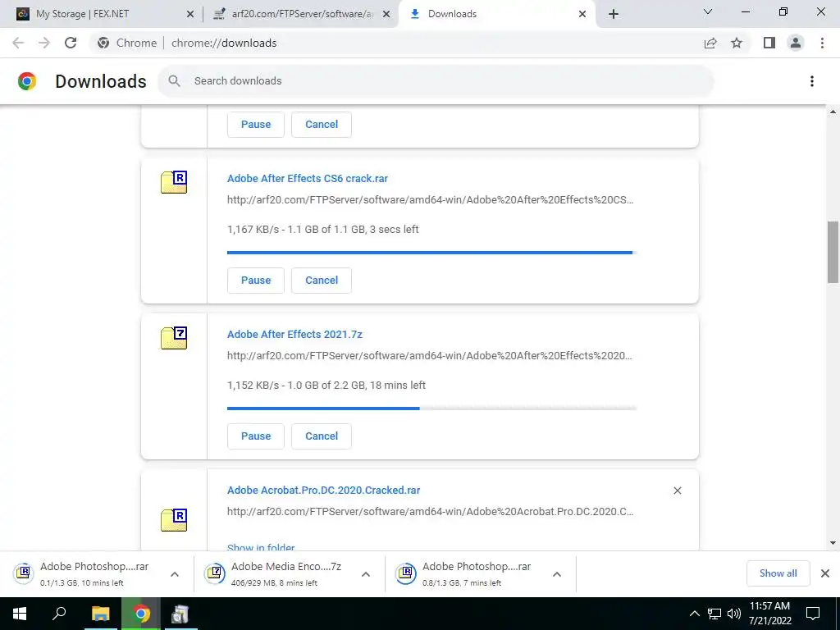Open a new browser tab
The width and height of the screenshot is (840, 630).
point(614,14)
